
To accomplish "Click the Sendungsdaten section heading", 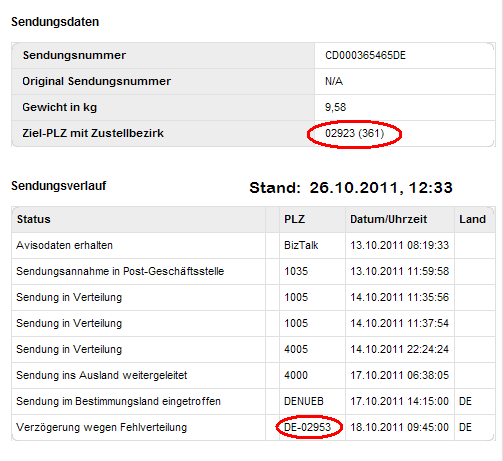I will [55, 22].
